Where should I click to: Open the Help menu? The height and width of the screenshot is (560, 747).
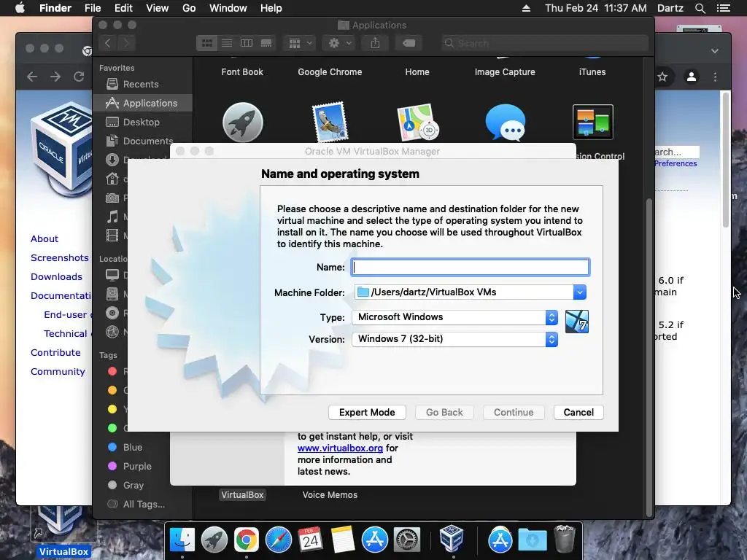(x=271, y=8)
